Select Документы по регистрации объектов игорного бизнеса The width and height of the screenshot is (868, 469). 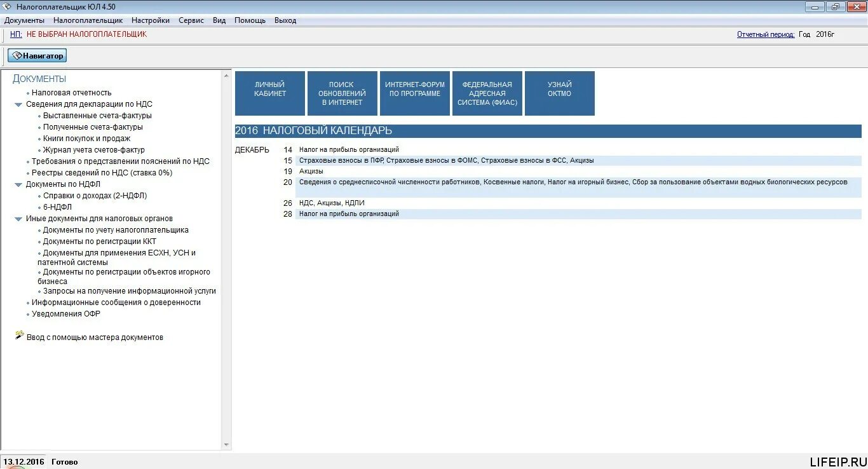[x=124, y=276]
